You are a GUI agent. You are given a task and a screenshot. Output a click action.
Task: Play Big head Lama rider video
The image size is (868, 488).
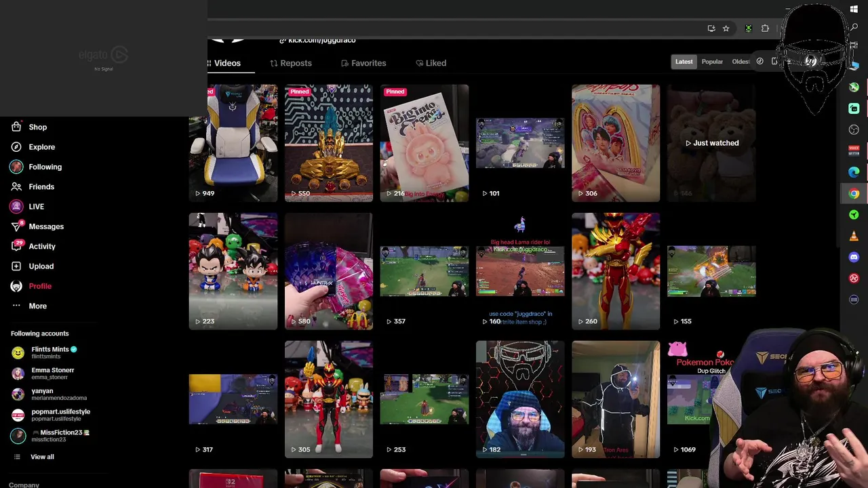pos(520,271)
